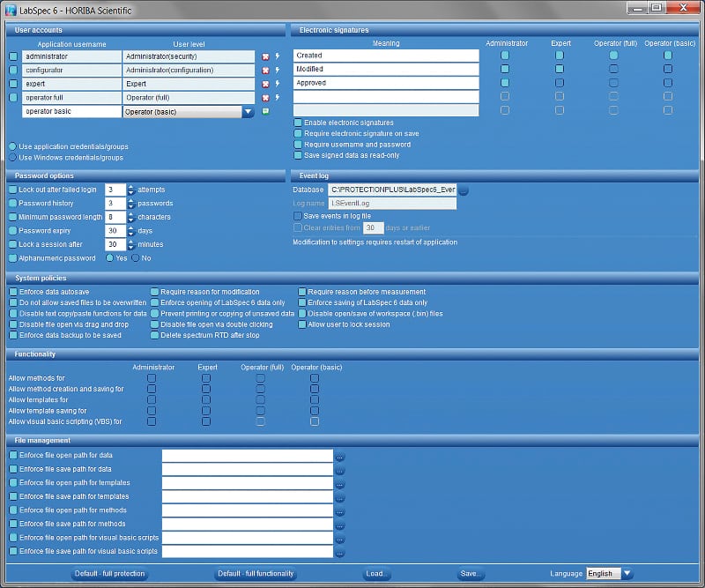This screenshot has width=705, height=588.
Task: Click Default - full functionality button
Action: (x=256, y=574)
